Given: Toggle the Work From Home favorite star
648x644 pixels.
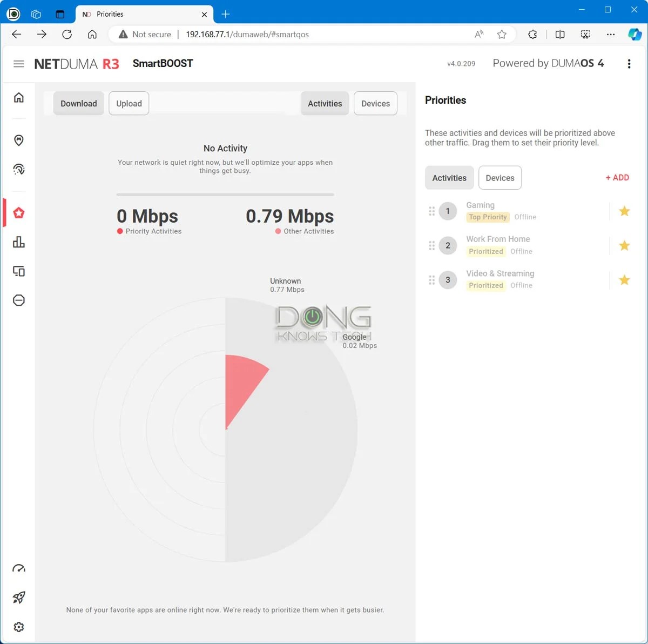Looking at the screenshot, I should [x=624, y=246].
